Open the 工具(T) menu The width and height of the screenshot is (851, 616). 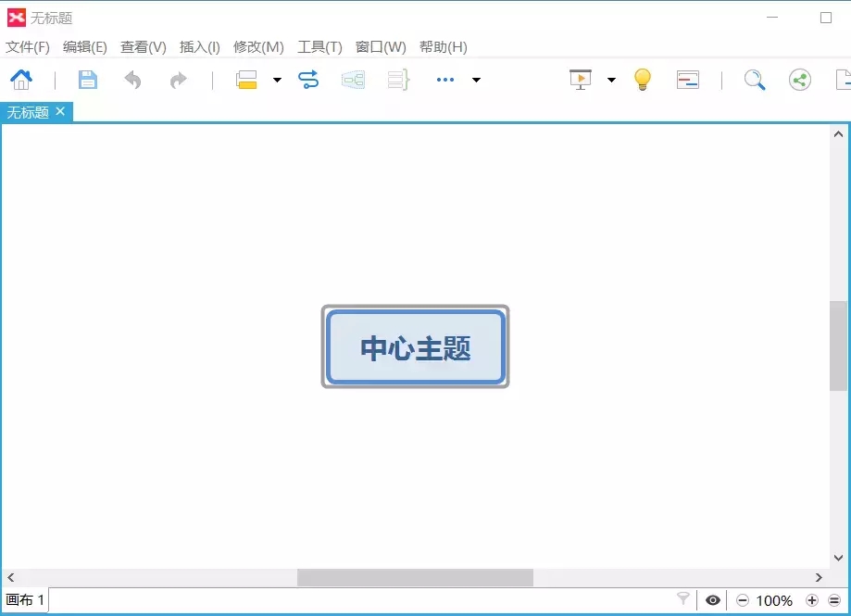[x=319, y=46]
